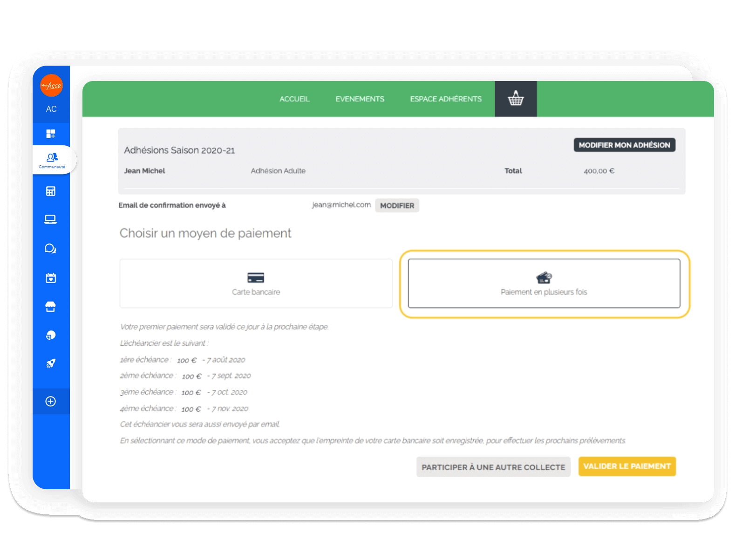Click MODIFIER next to jean@michel.com
Screen dimensions: 749x560
(x=397, y=205)
